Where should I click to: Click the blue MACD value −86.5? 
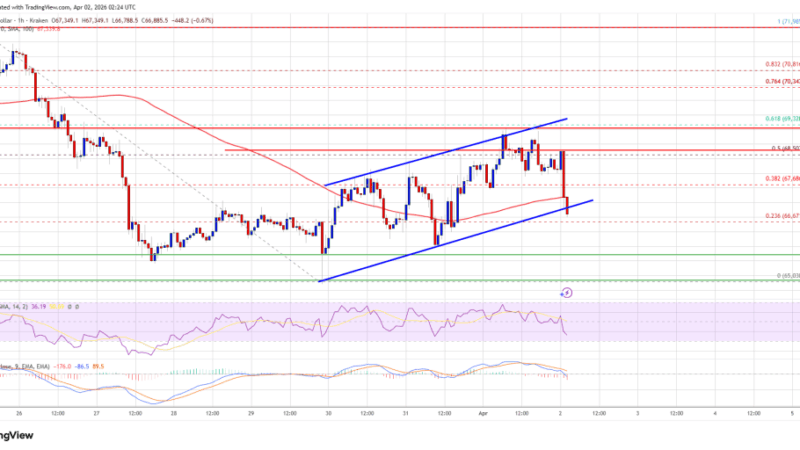tap(82, 366)
